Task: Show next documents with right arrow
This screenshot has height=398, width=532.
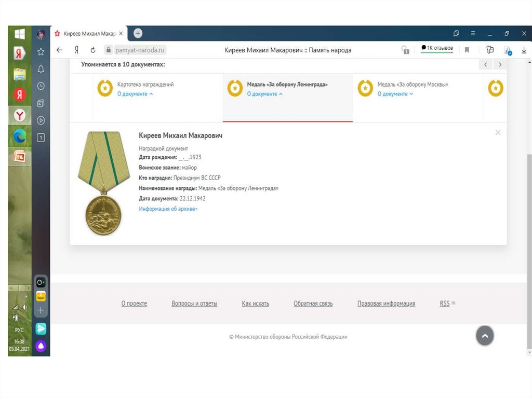Action: point(500,64)
